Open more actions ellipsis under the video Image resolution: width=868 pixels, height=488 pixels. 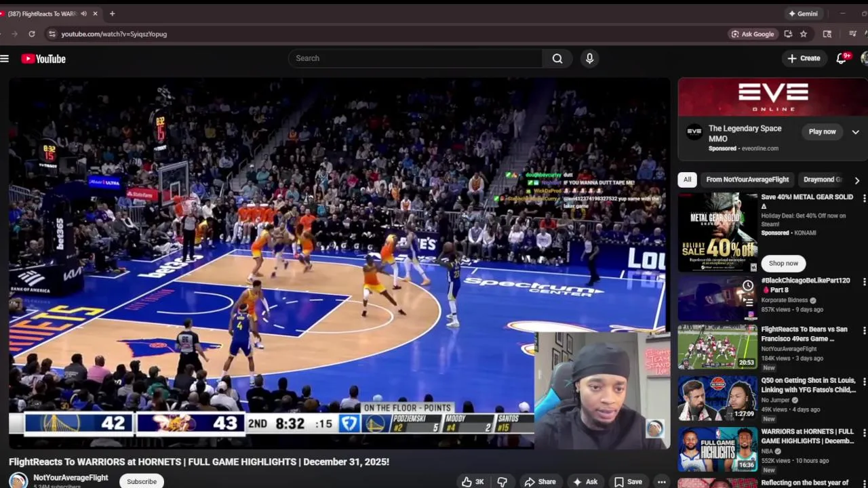point(661,482)
